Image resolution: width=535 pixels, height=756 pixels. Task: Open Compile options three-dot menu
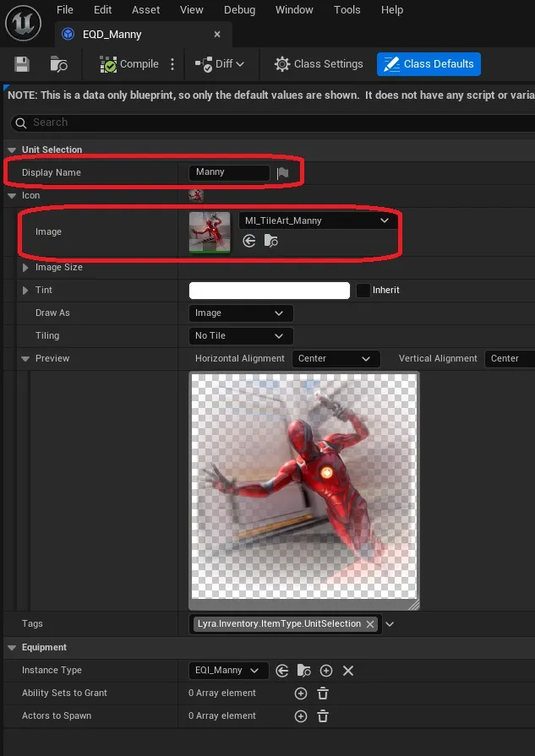172,64
